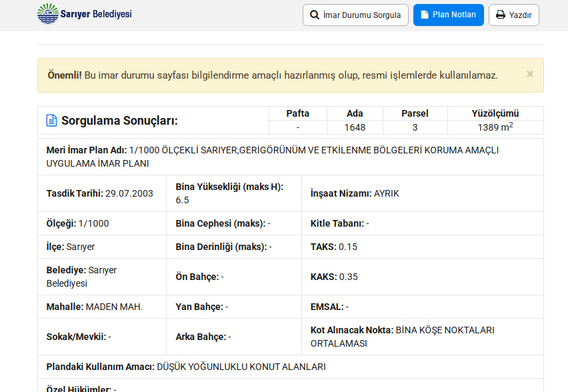Click the İnşaat Nizamı AYRIK cell
This screenshot has width=568, height=392.
click(423, 193)
